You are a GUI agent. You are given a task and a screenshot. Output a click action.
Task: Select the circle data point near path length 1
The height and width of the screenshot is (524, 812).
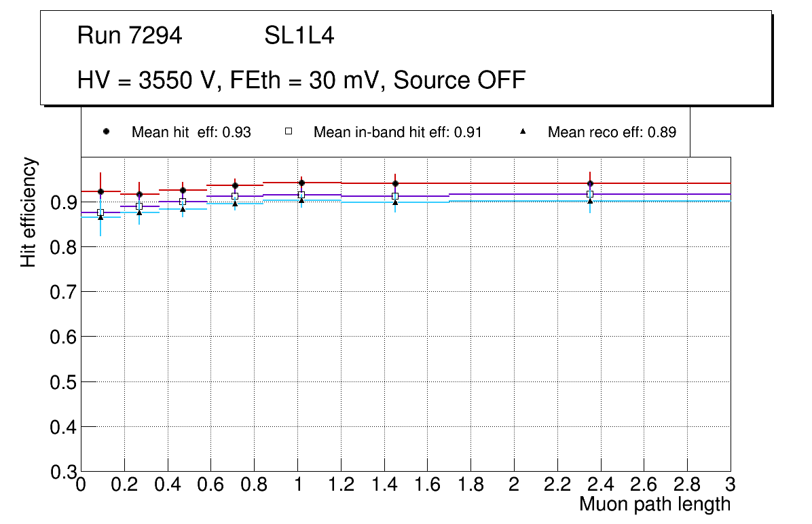[x=301, y=183]
